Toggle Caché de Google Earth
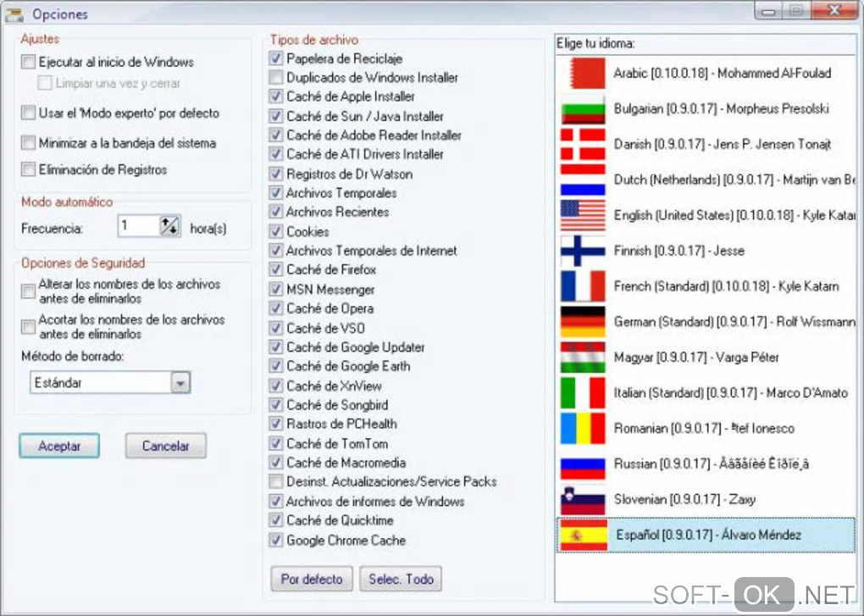 pyautogui.click(x=276, y=366)
